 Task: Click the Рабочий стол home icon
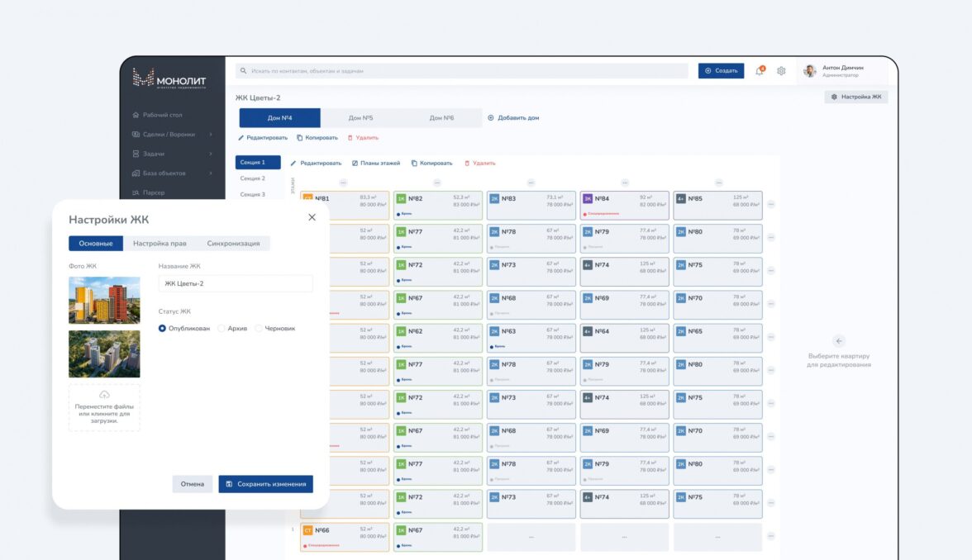[136, 115]
